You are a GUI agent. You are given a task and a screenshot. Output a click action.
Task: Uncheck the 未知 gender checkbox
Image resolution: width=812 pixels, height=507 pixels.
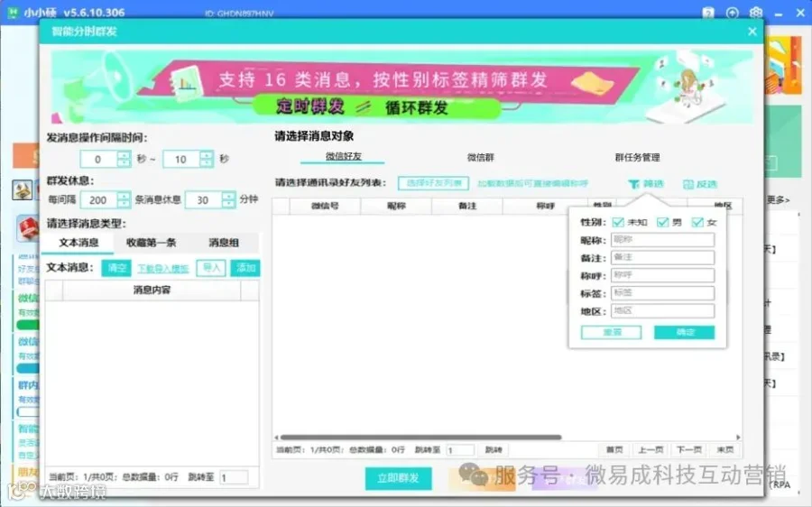coord(618,222)
